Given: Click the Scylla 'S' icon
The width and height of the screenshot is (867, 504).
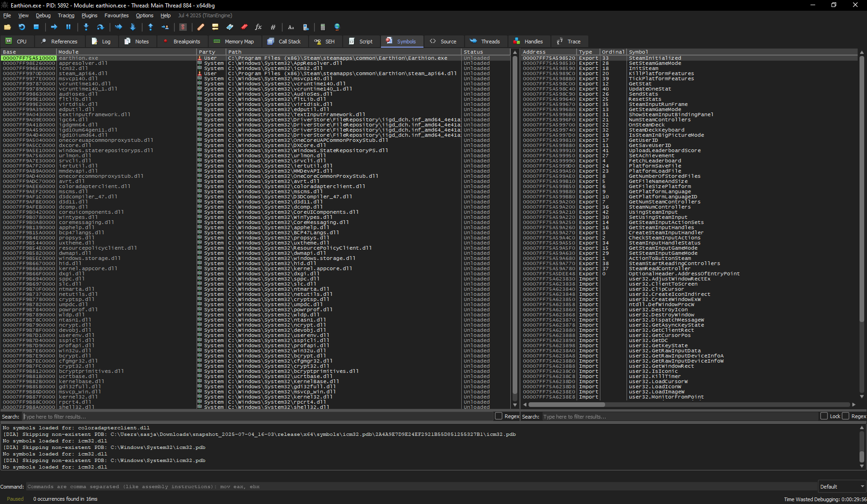Looking at the screenshot, I should coord(183,27).
